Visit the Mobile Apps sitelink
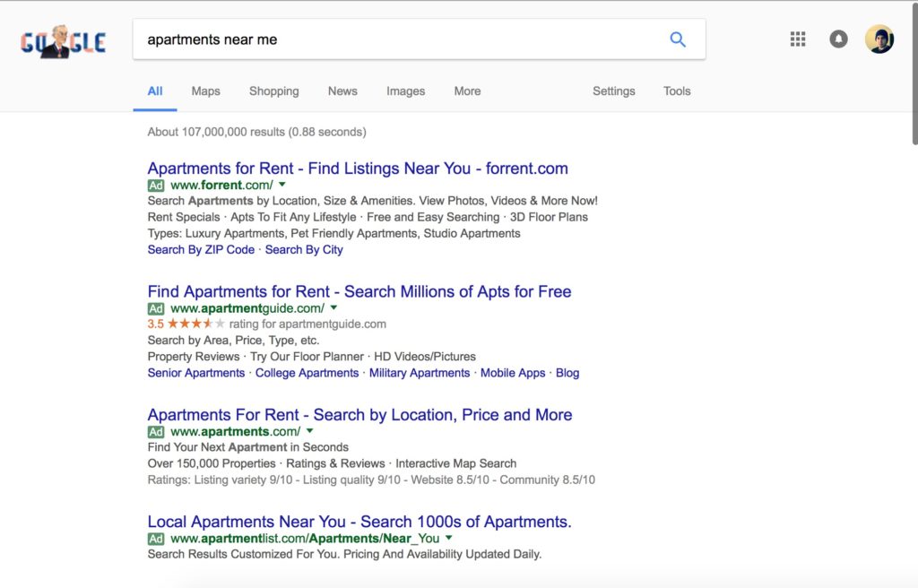 [513, 373]
